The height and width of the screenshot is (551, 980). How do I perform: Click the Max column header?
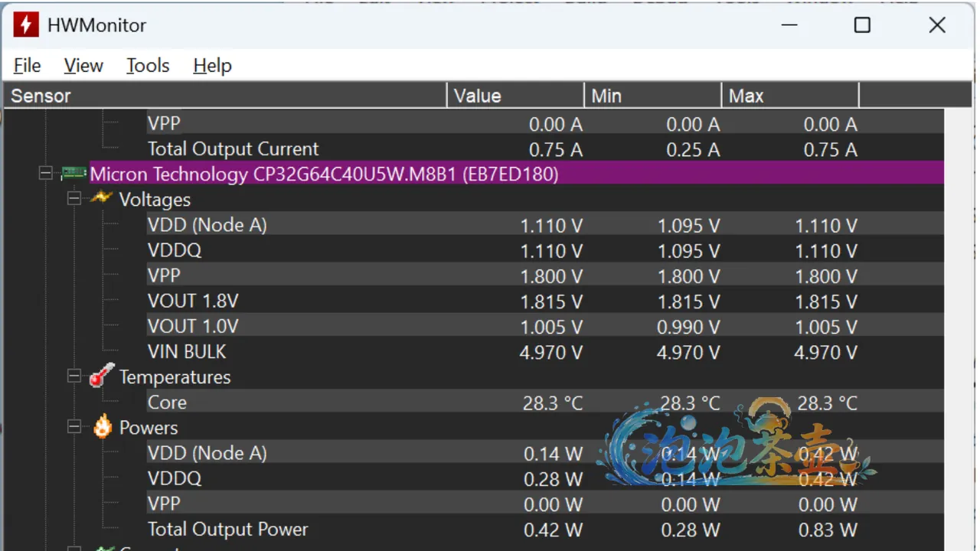[x=791, y=96]
